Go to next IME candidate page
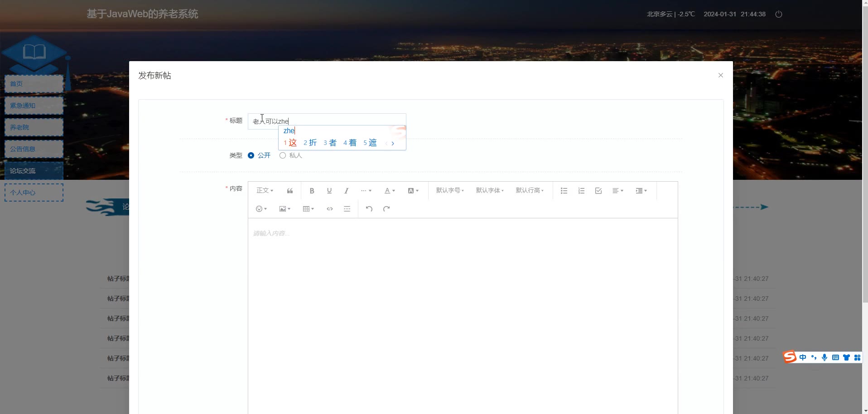This screenshot has width=868, height=414. tap(393, 143)
